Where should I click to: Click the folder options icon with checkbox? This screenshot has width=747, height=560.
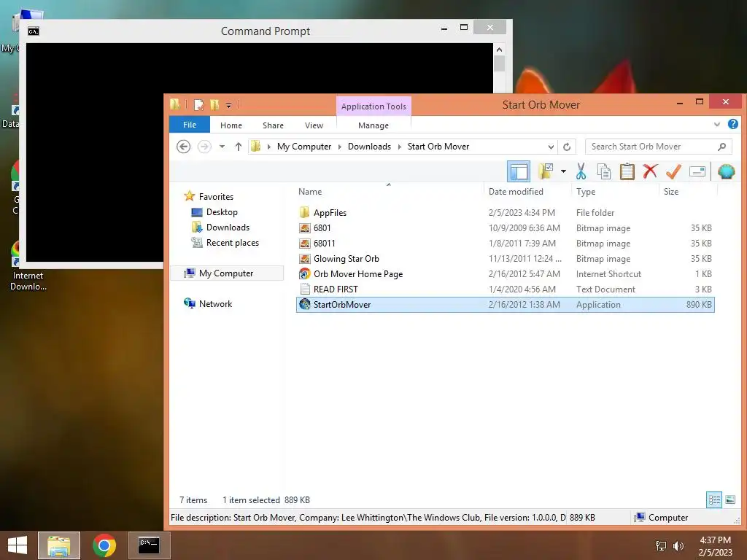[546, 171]
